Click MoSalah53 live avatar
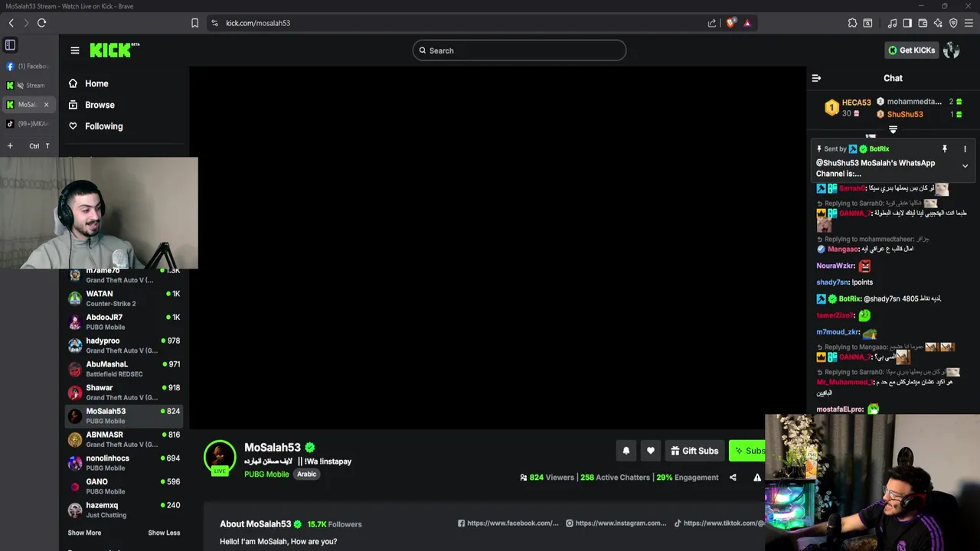980x551 pixels. tap(220, 457)
